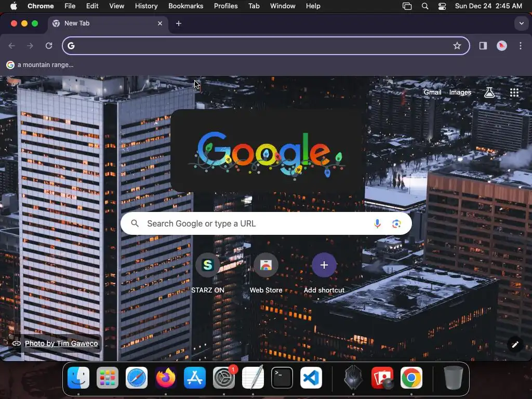Toggle the Chrome side panel
The image size is (532, 399).
coord(483,46)
